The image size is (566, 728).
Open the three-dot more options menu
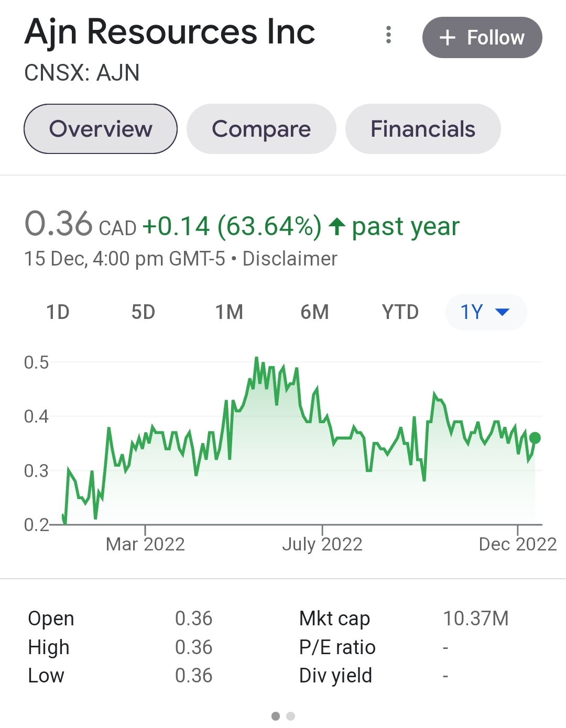388,35
